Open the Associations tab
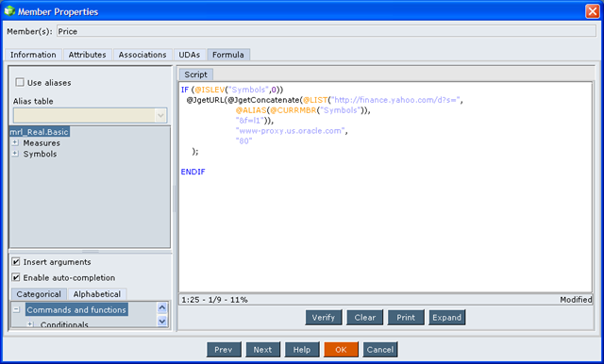The width and height of the screenshot is (604, 364). pos(143,55)
